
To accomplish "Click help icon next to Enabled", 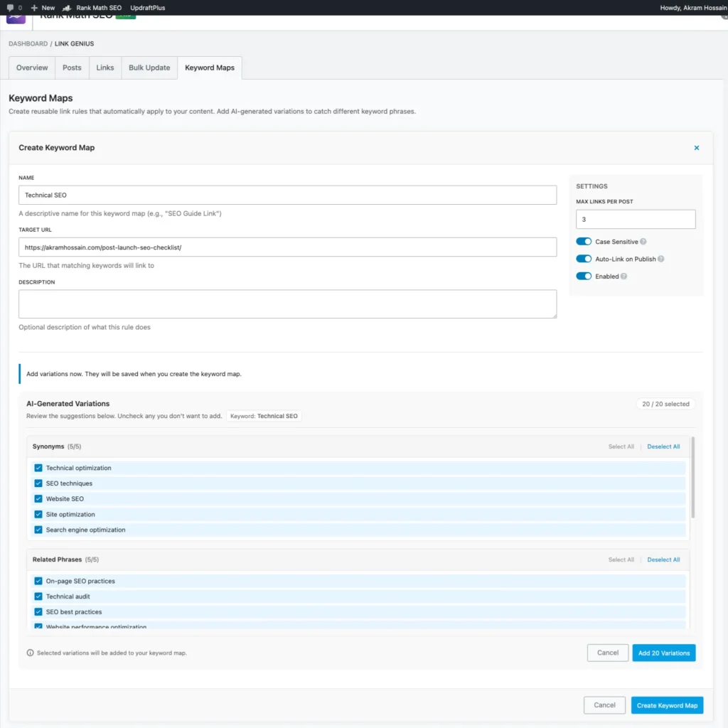I will (623, 277).
